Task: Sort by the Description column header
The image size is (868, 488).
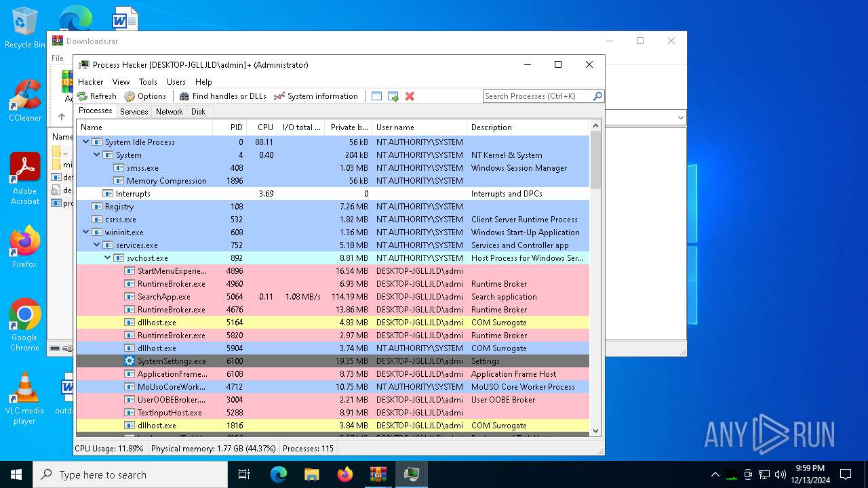Action: pyautogui.click(x=528, y=127)
